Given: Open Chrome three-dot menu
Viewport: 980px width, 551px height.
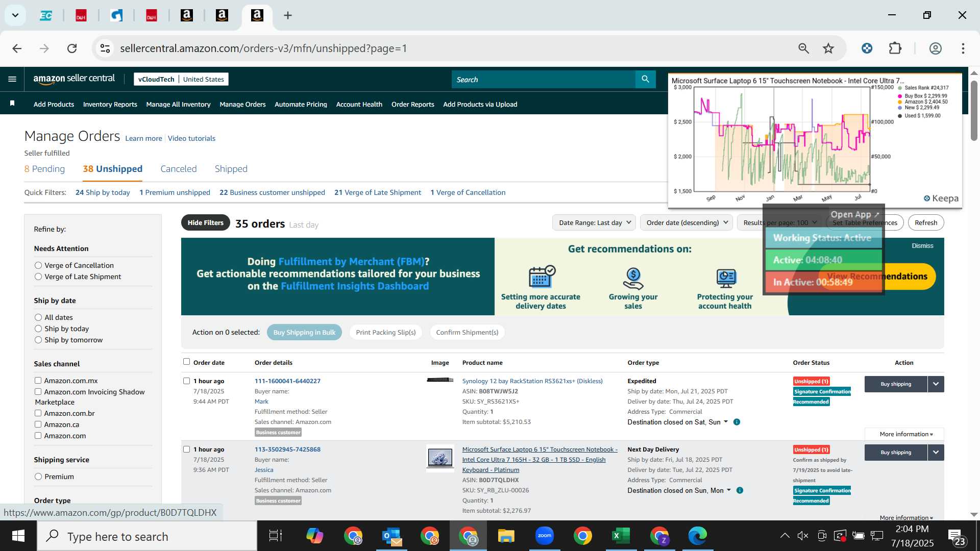Looking at the screenshot, I should click(963, 48).
